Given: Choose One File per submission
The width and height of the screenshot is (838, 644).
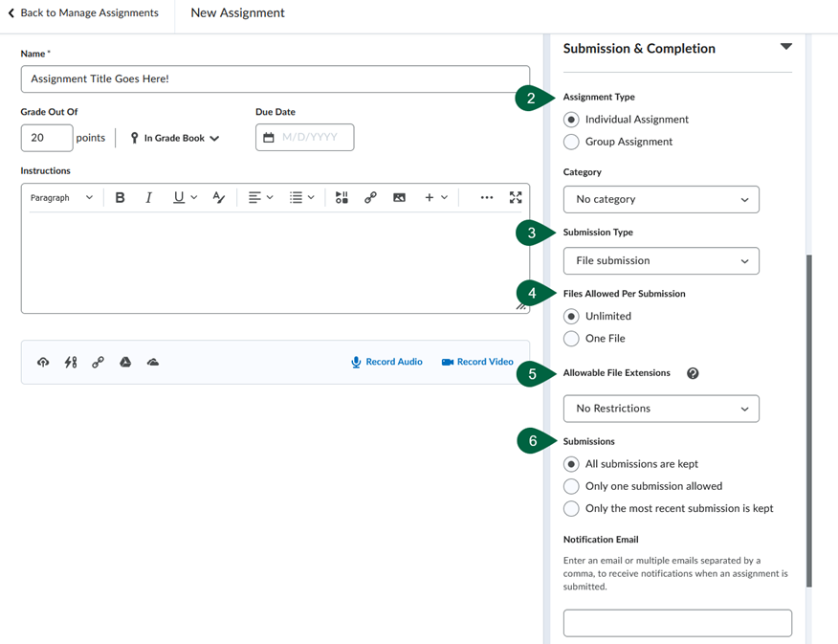Looking at the screenshot, I should tap(571, 338).
